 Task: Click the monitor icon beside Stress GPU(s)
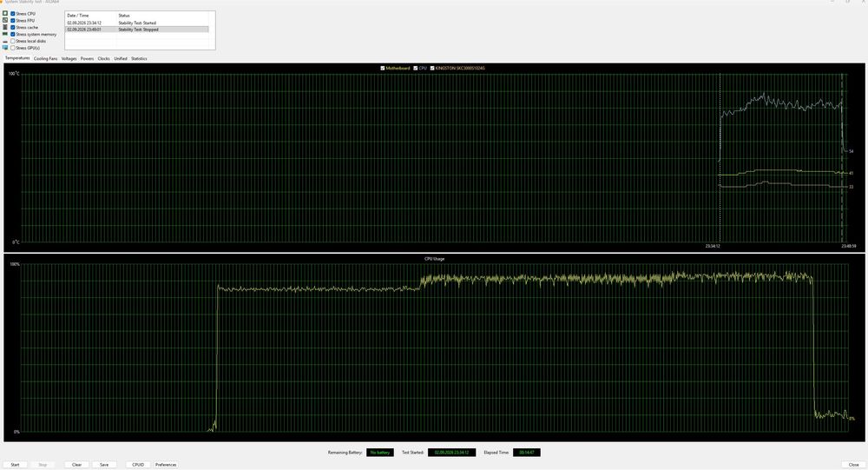click(5, 48)
